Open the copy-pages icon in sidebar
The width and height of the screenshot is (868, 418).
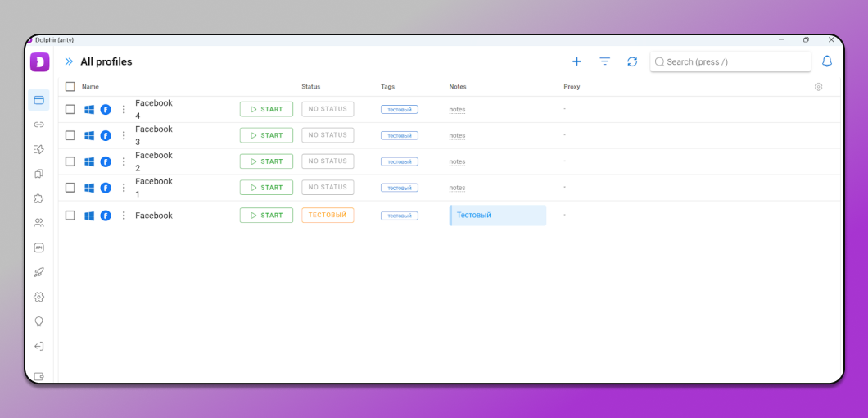coord(38,174)
